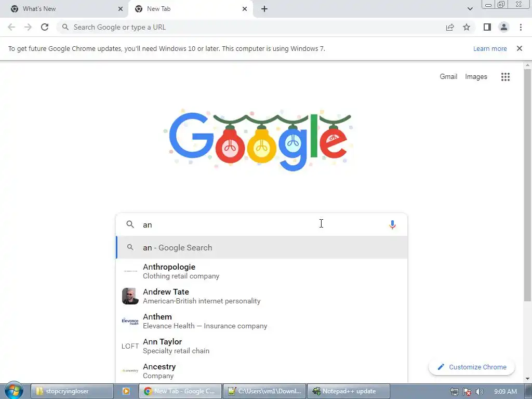532x399 pixels.
Task: Open the Chrome three-dot menu
Action: pyautogui.click(x=521, y=27)
